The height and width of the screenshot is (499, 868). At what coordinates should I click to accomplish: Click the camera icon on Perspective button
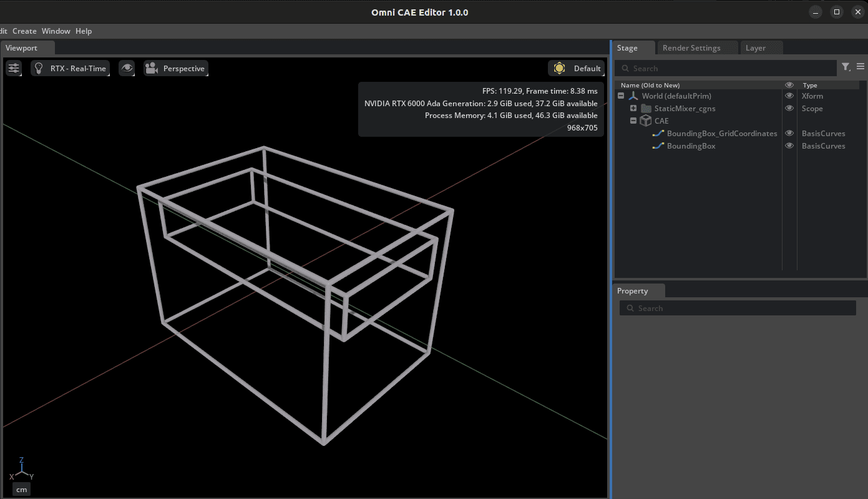[151, 68]
